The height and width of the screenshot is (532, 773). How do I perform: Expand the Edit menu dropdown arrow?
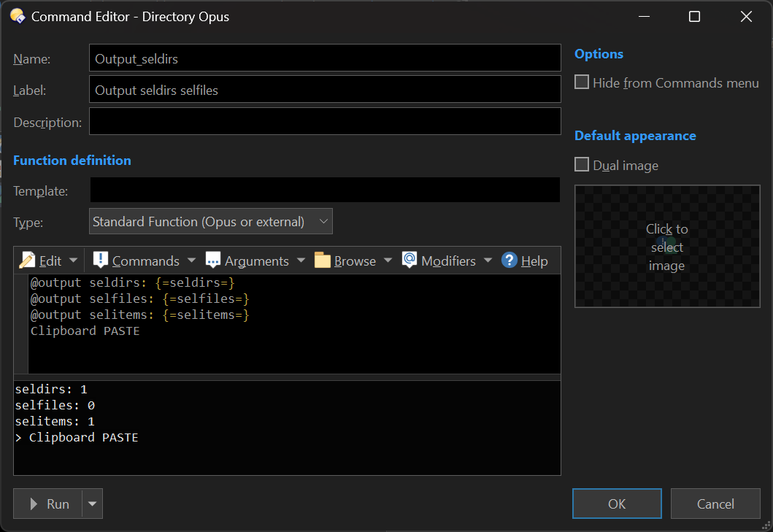pos(73,261)
